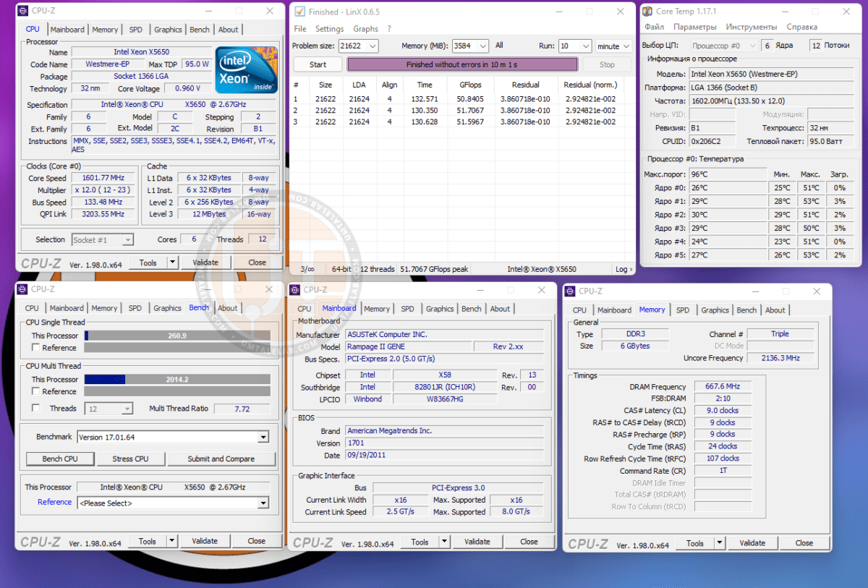Click LinX result cell 132.571

tap(425, 99)
